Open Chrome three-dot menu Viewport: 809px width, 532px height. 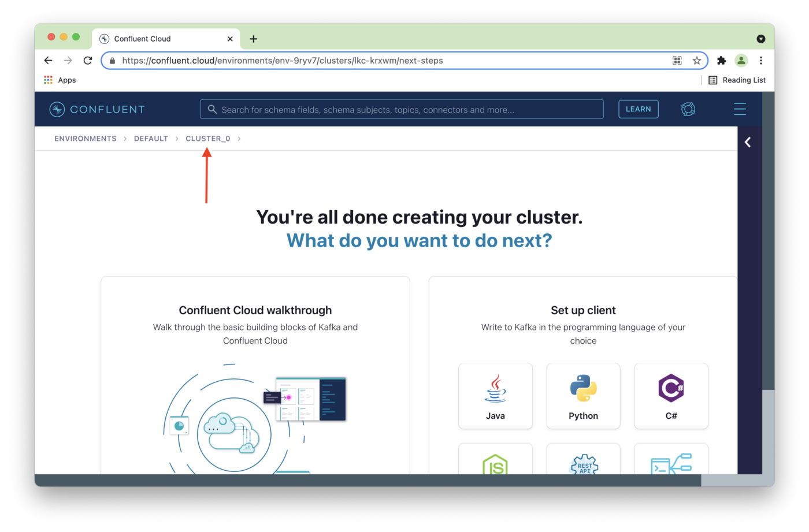[761, 61]
